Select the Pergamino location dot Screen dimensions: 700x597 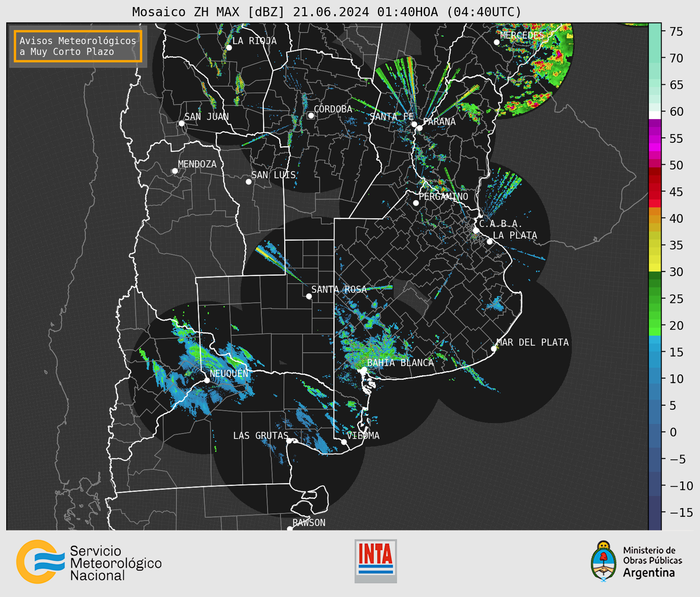(416, 203)
